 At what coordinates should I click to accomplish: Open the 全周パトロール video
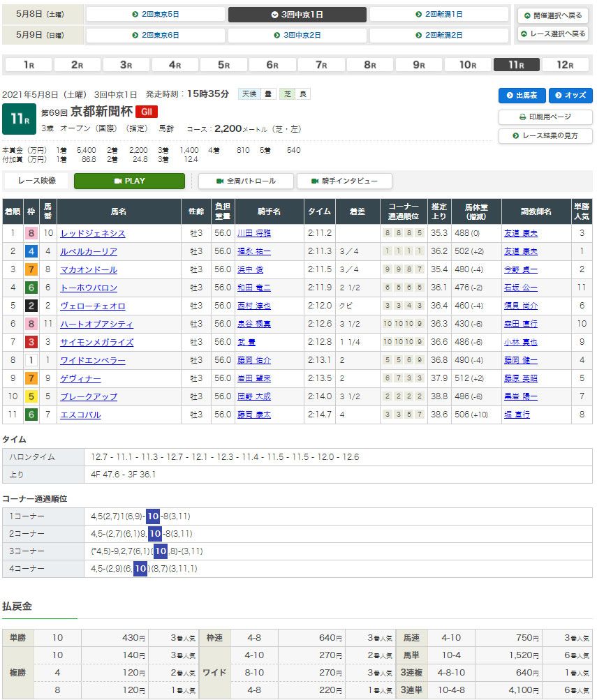(x=246, y=181)
